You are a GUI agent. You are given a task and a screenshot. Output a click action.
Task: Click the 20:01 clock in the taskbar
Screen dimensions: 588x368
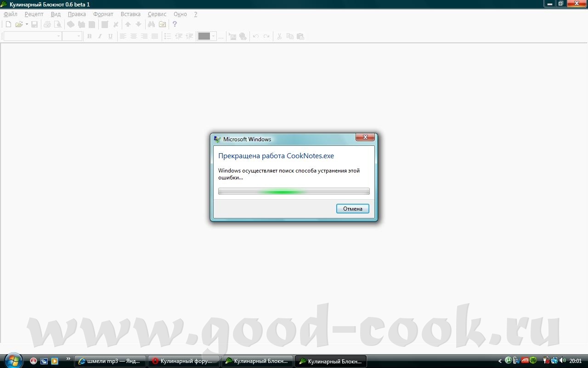pyautogui.click(x=576, y=361)
